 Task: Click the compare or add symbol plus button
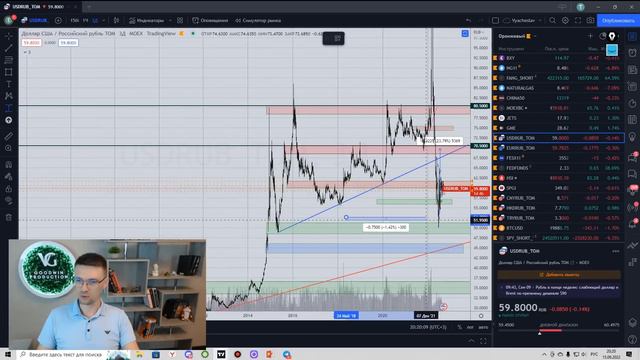(x=58, y=20)
